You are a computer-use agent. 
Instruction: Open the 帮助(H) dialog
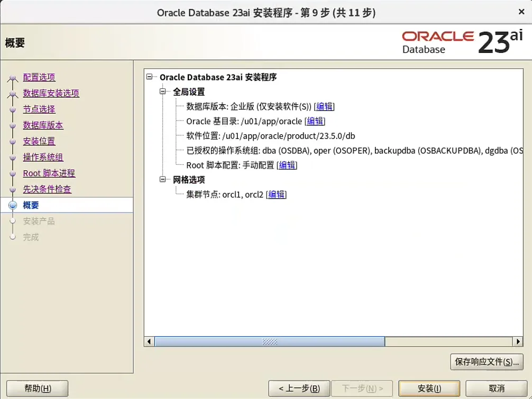pyautogui.click(x=36, y=388)
